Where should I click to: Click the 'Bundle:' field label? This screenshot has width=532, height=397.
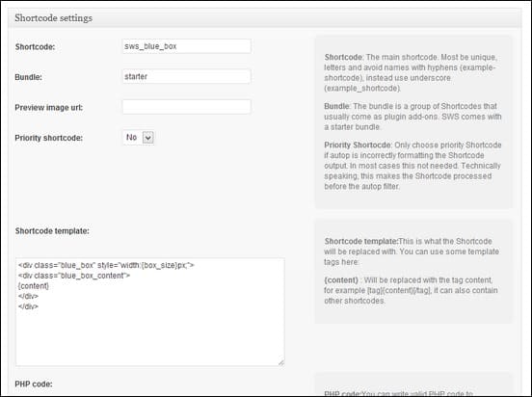click(x=29, y=77)
